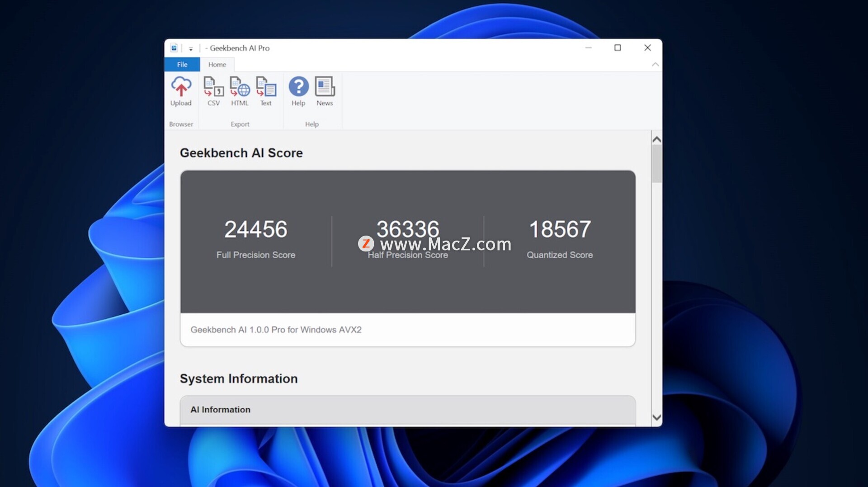Close the Geekbench AI Pro window
The image size is (868, 487).
pos(647,48)
